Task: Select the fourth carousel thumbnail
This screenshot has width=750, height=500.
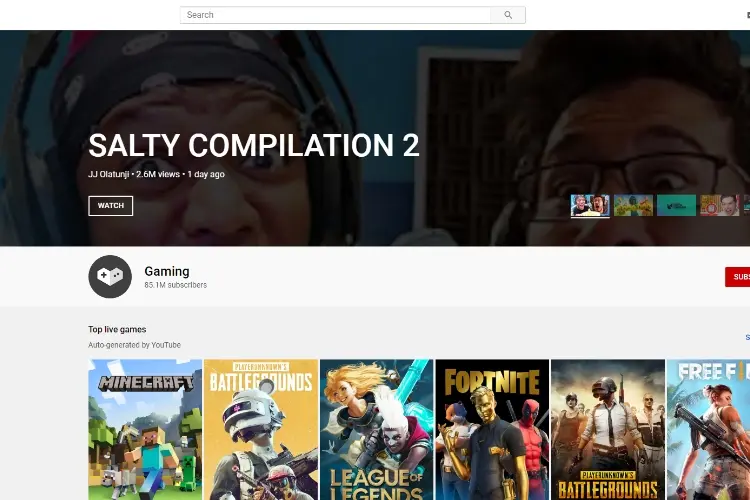Action: coord(719,205)
